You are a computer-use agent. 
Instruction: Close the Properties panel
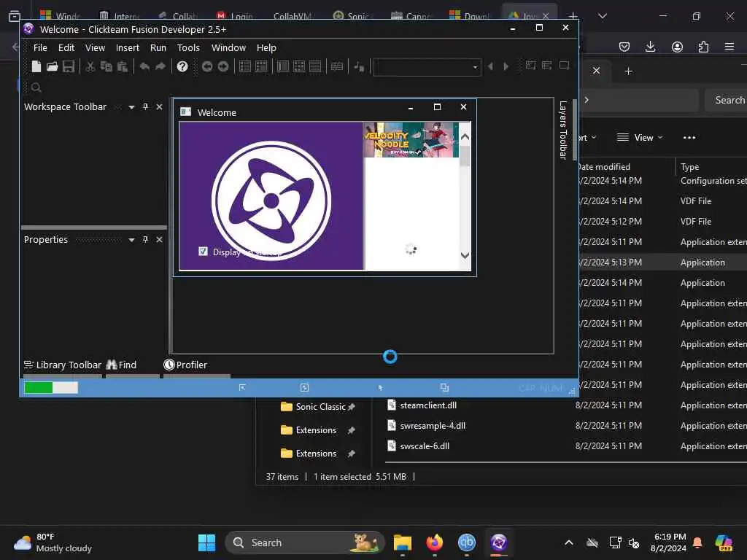pyautogui.click(x=160, y=239)
